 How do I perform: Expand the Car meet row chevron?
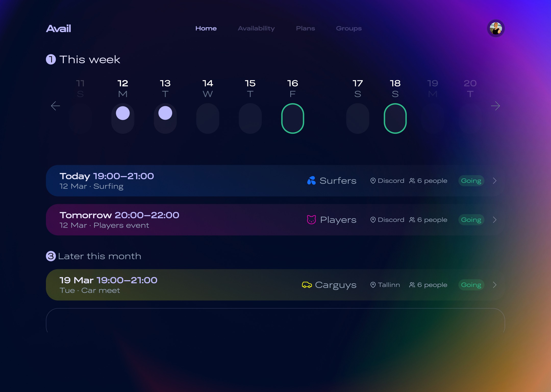[x=495, y=285]
